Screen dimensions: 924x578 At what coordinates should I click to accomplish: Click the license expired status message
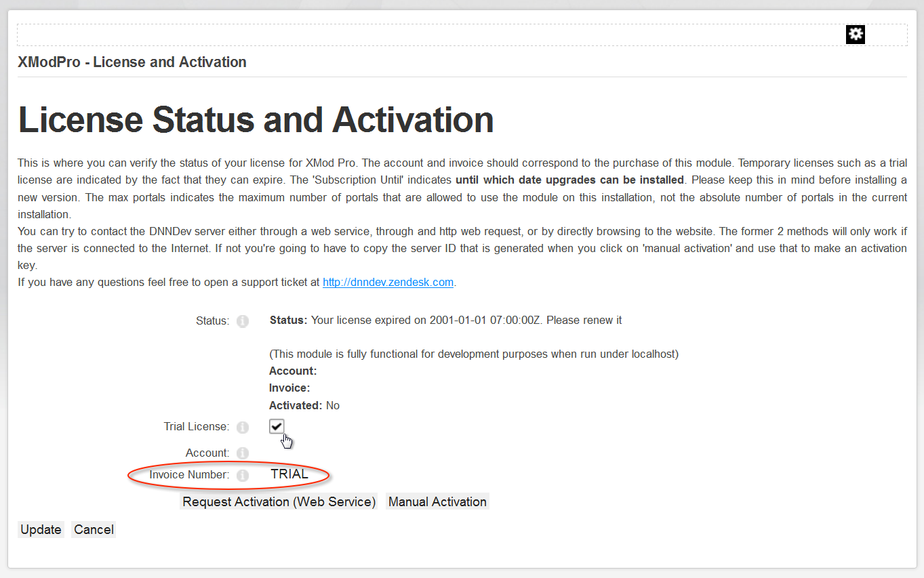(445, 320)
